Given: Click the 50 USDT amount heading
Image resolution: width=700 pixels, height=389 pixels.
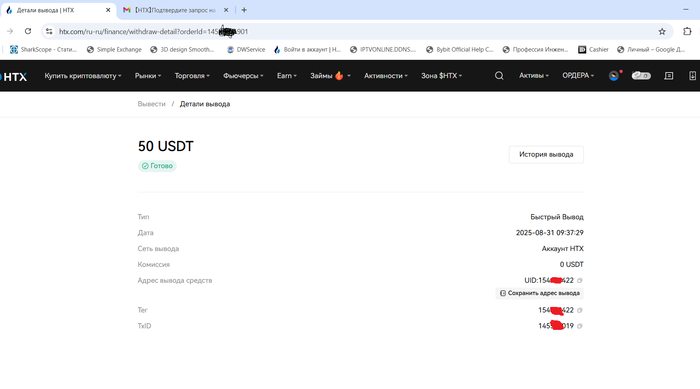Looking at the screenshot, I should point(166,146).
